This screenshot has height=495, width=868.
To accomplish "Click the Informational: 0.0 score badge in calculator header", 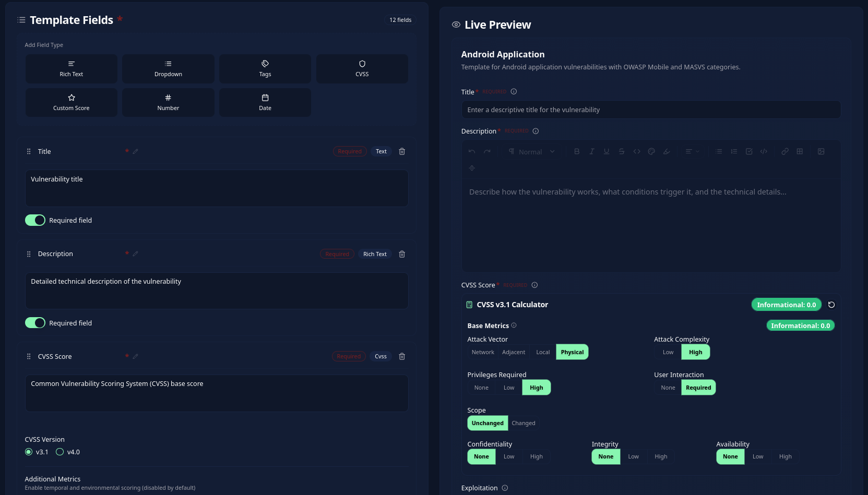I will pos(787,305).
